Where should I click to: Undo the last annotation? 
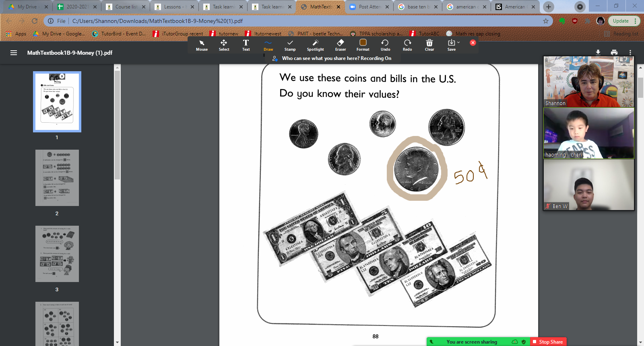click(x=385, y=45)
